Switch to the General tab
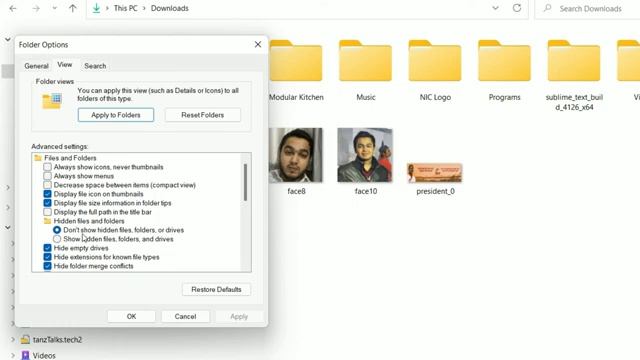Image resolution: width=640 pixels, height=360 pixels. (x=36, y=66)
